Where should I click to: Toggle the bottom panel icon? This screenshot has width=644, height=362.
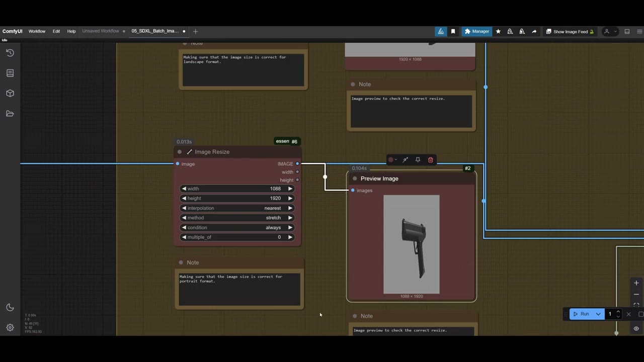pos(627,31)
